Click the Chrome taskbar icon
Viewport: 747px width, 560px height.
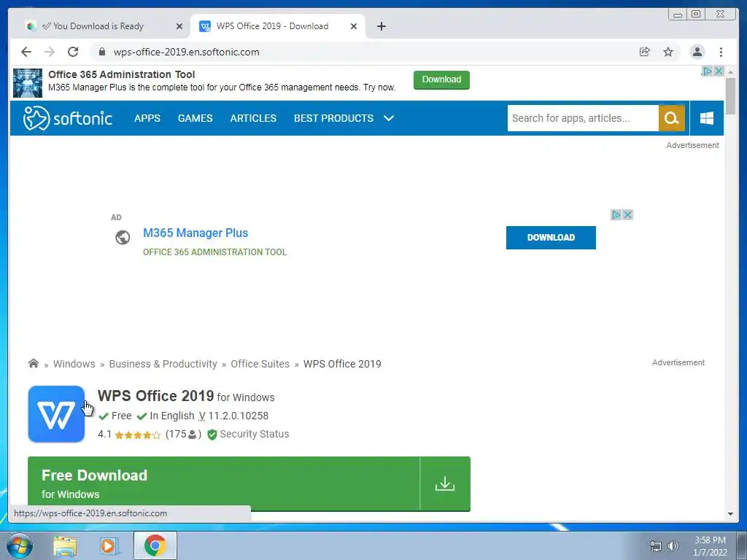click(155, 545)
